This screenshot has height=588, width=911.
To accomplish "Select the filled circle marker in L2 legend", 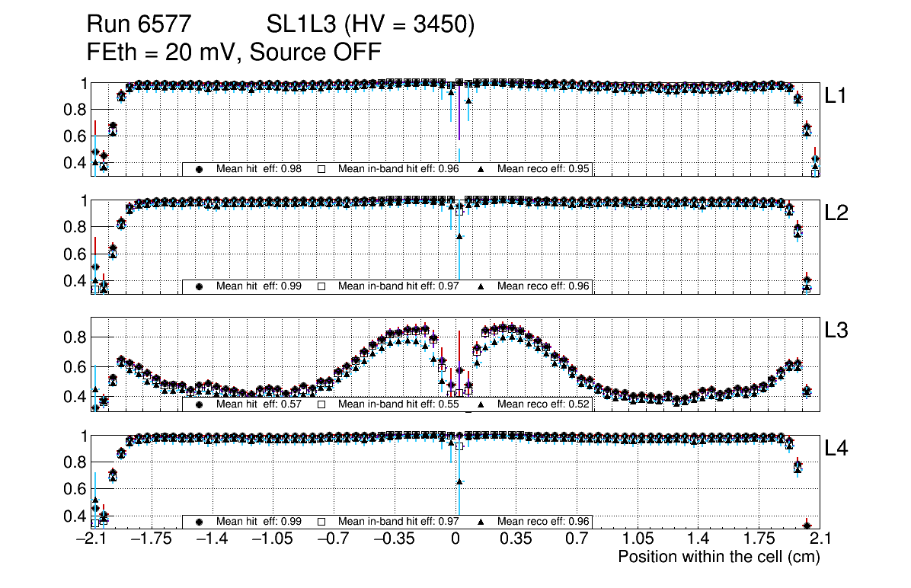I will (200, 286).
